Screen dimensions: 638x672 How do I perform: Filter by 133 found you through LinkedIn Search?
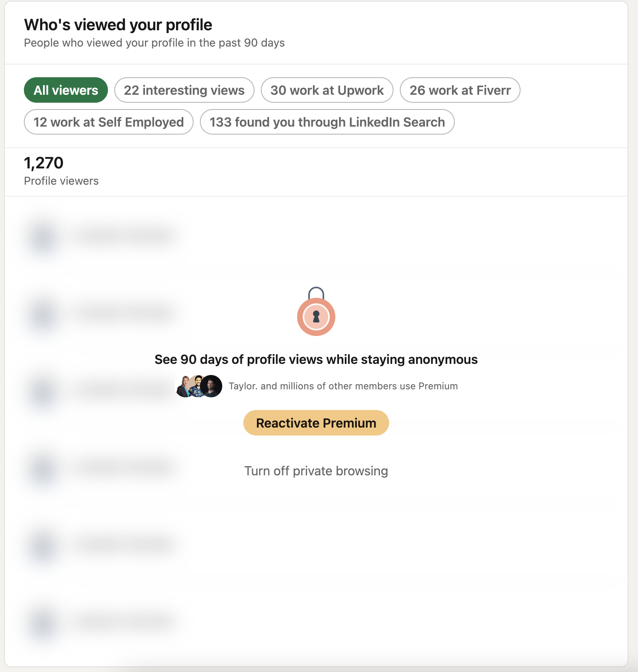327,122
